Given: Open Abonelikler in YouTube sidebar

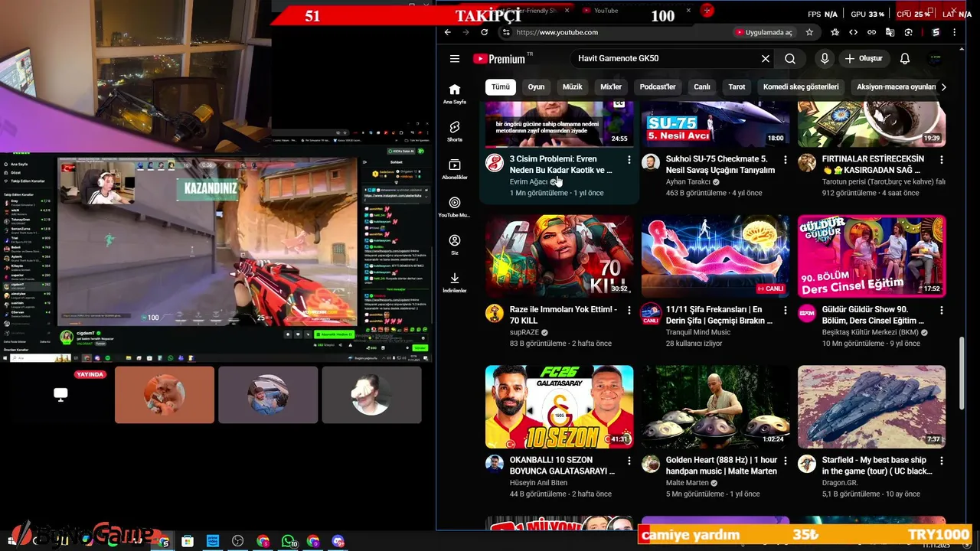Looking at the screenshot, I should pos(455,168).
